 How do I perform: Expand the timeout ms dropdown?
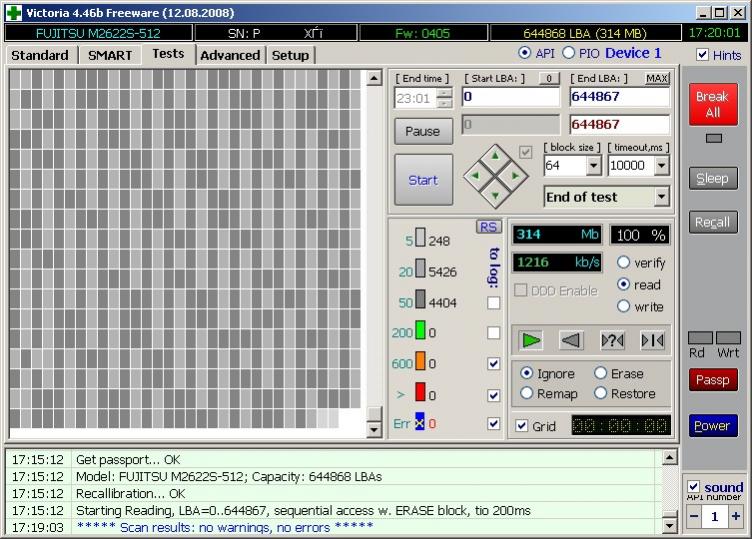click(661, 166)
